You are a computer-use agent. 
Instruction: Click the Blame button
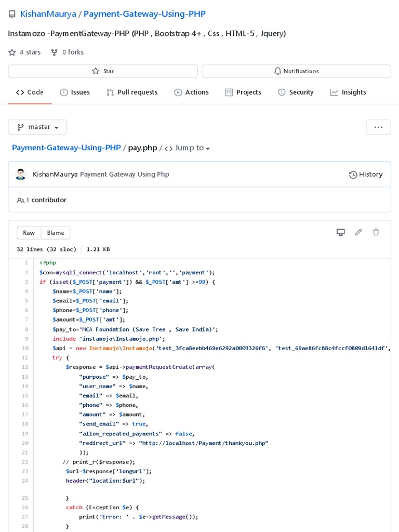(56, 233)
